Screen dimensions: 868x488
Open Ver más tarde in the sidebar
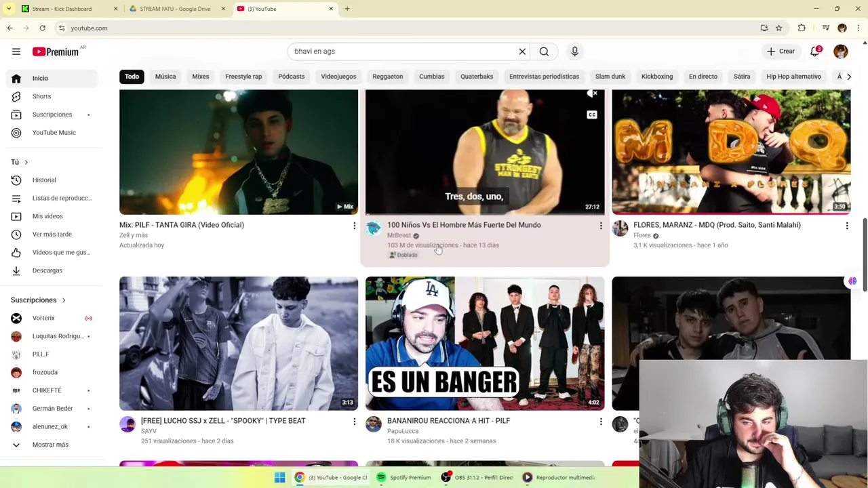[x=52, y=234]
